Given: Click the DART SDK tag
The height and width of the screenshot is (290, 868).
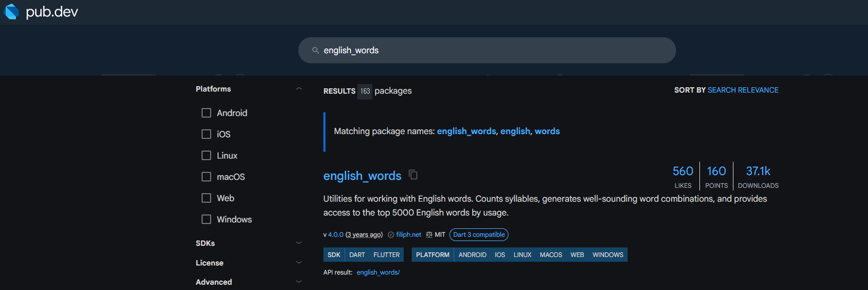Looking at the screenshot, I should click(357, 255).
